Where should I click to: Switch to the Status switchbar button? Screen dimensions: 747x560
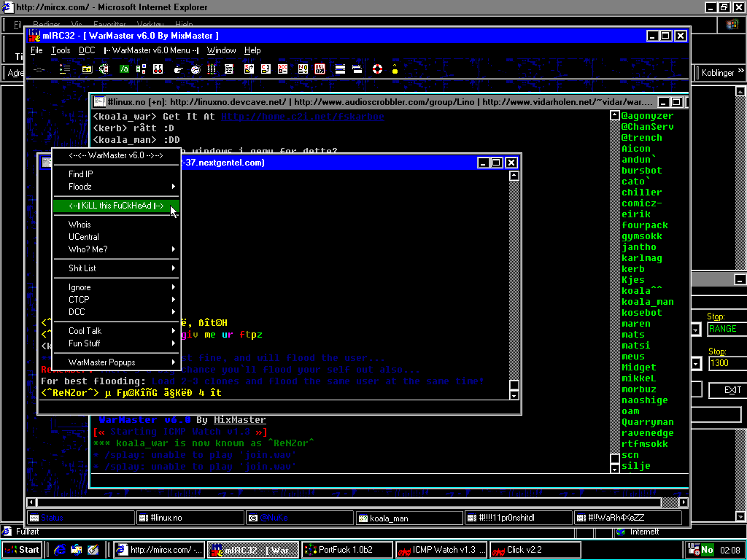[81, 518]
